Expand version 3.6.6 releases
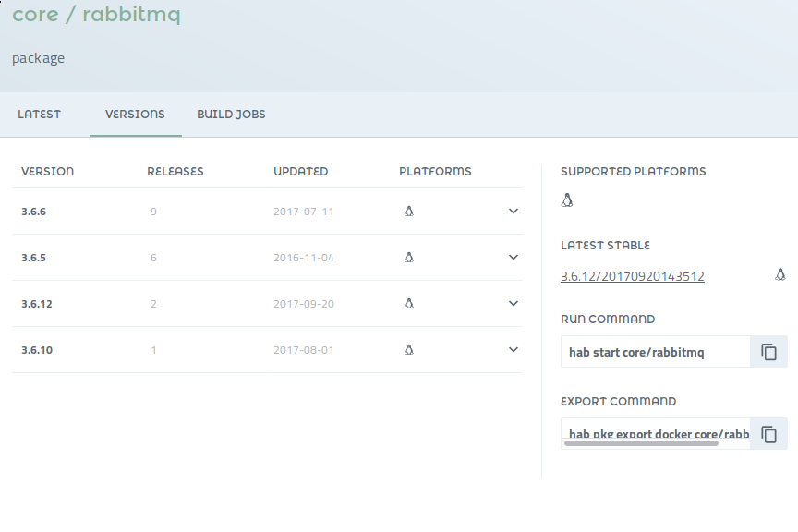Viewport: 798px width, 532px height. coord(513,211)
